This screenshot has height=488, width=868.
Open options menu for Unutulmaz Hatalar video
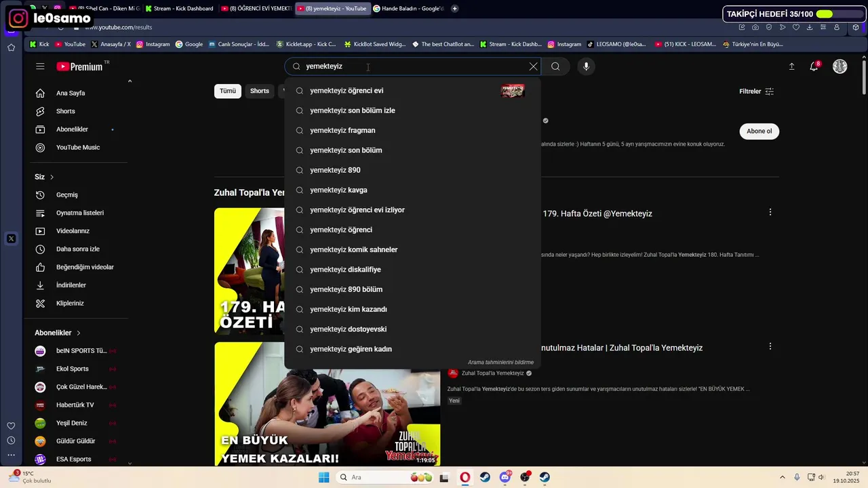point(770,346)
